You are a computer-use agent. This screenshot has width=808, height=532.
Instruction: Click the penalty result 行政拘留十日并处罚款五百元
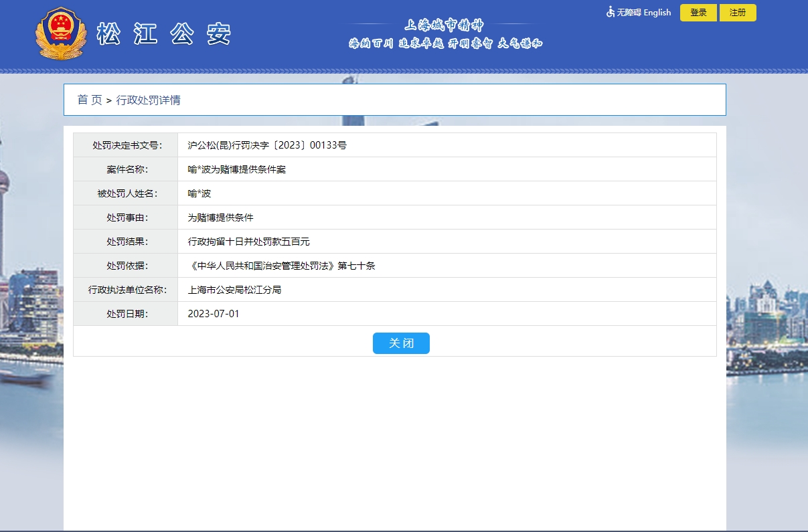(249, 242)
